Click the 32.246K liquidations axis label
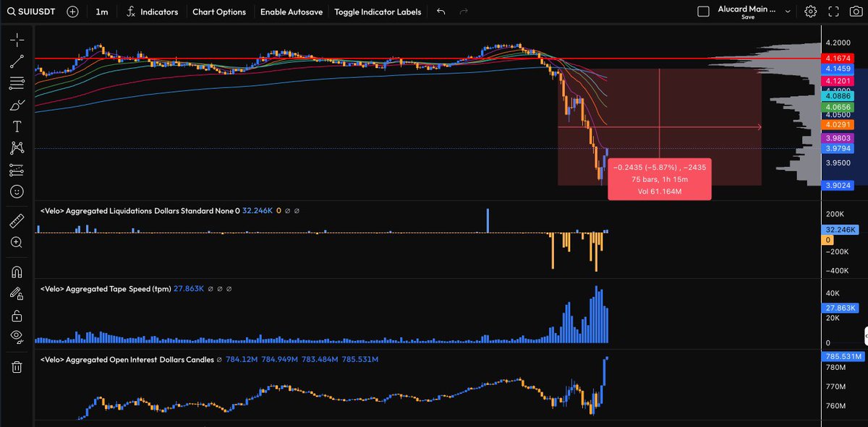 (x=841, y=229)
